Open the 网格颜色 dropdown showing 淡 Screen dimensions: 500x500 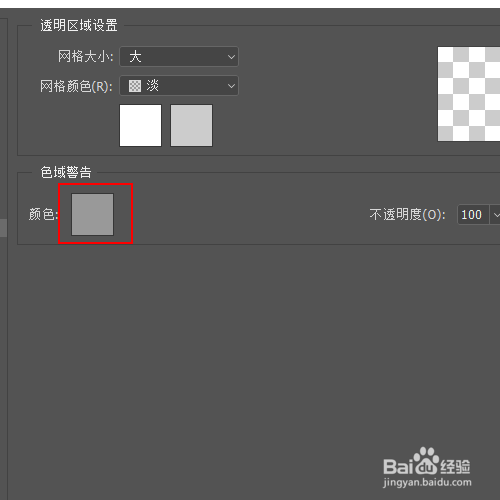[179, 86]
